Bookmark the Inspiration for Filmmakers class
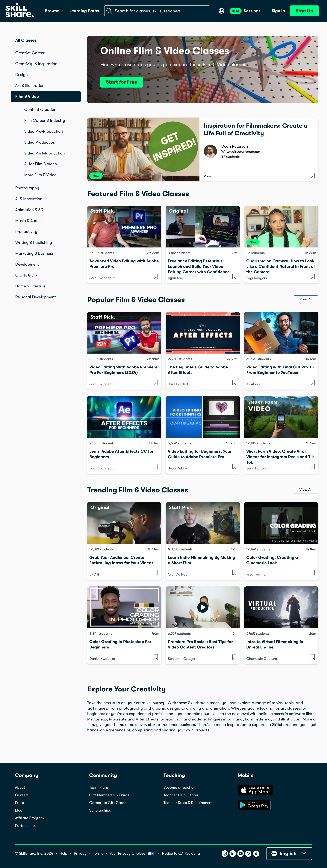 312,175
